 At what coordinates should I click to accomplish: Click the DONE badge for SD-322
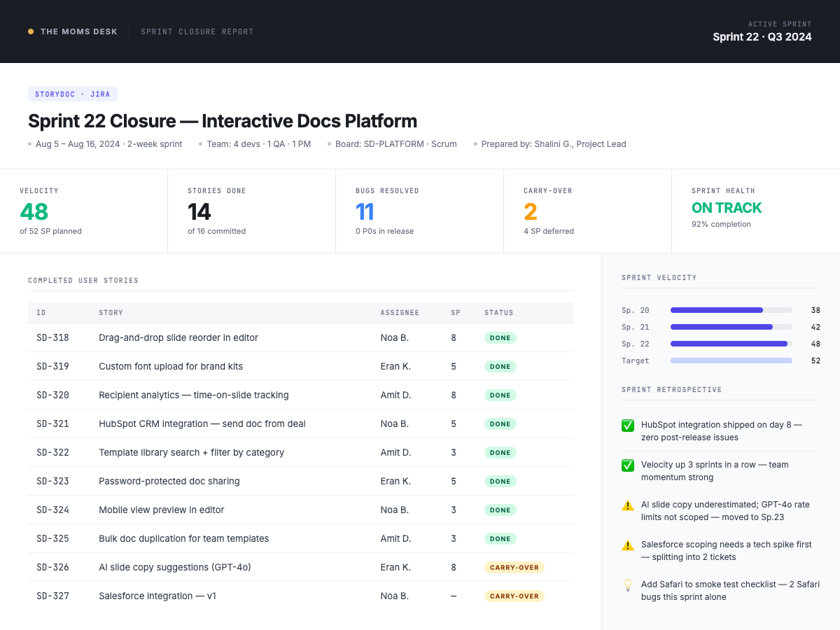coord(500,452)
